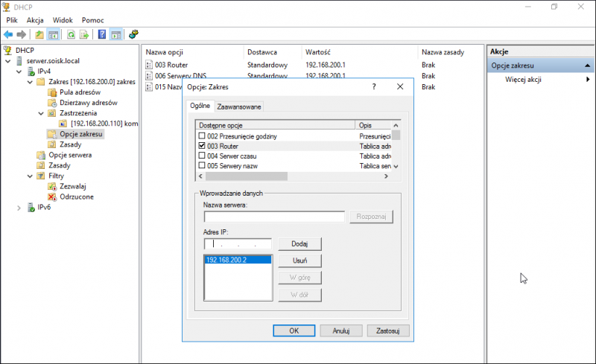Screen dimensions: 596x364
Task: Open Help via the blue question-mark icon
Action: [102, 34]
